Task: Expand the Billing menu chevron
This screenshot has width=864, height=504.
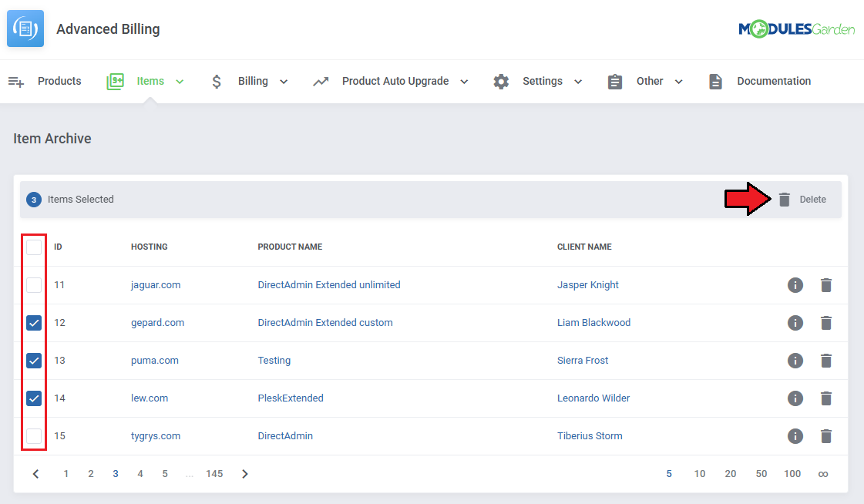Action: click(284, 82)
